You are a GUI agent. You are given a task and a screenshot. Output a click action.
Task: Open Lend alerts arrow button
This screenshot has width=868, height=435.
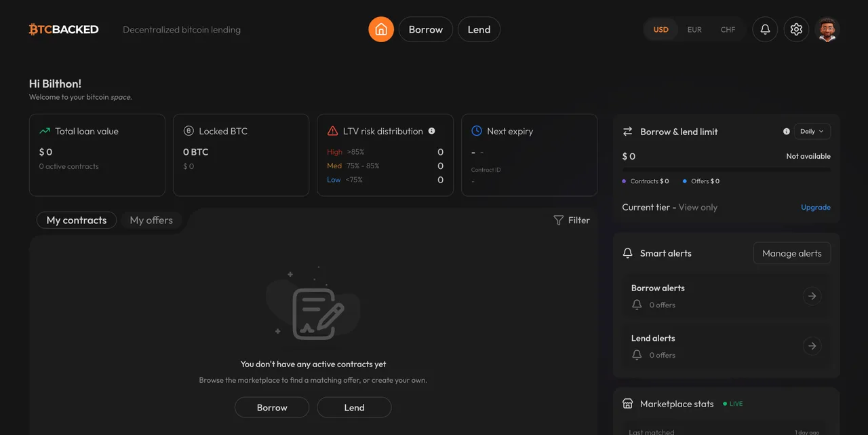[812, 346]
